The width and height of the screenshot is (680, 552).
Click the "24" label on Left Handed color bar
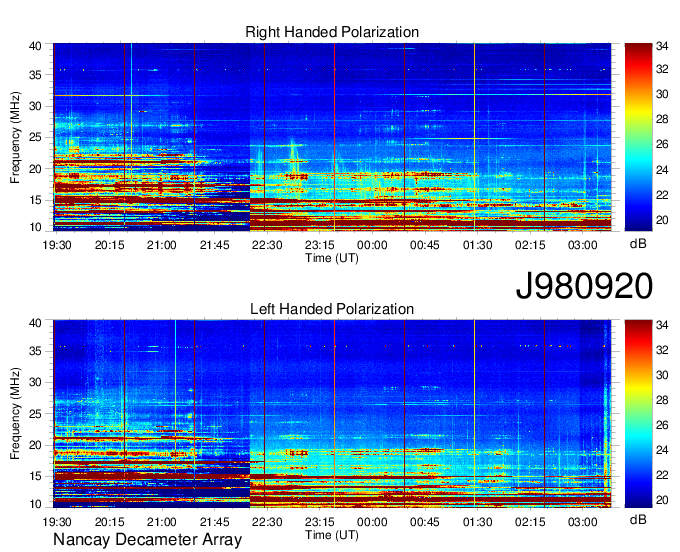coord(662,450)
